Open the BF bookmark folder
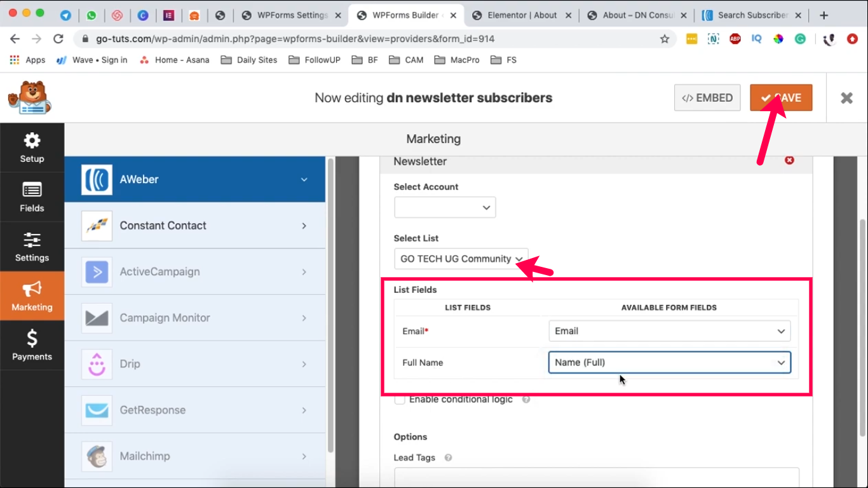 [x=365, y=60]
